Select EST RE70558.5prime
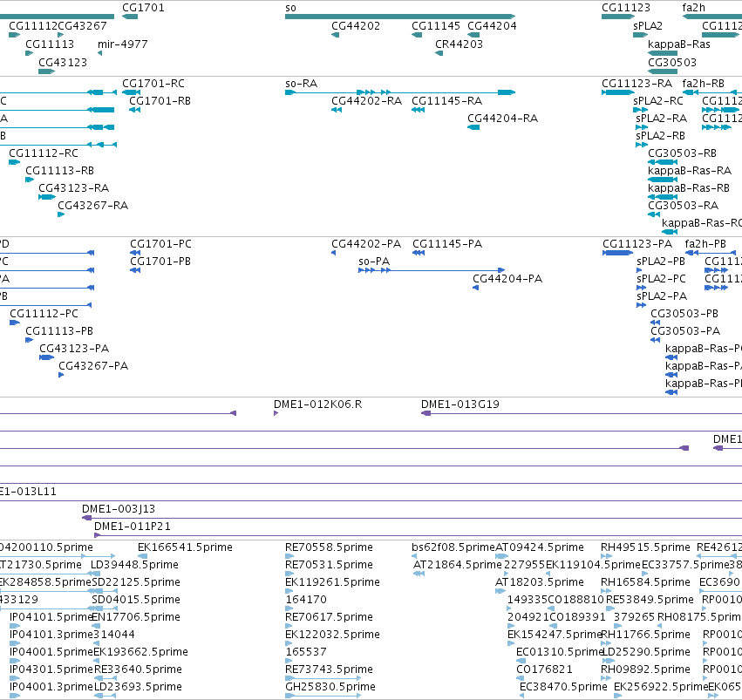Screen dimensions: 742x700 pos(329,547)
